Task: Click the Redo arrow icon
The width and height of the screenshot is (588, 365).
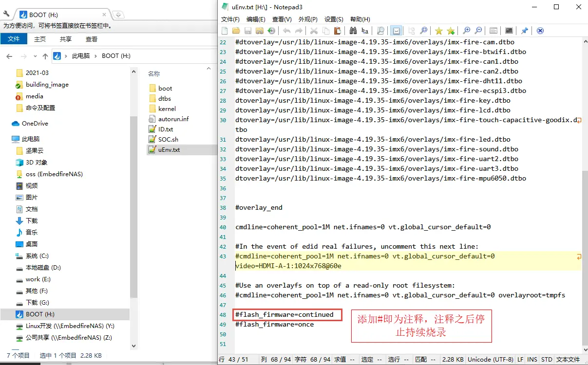Action: tap(299, 31)
